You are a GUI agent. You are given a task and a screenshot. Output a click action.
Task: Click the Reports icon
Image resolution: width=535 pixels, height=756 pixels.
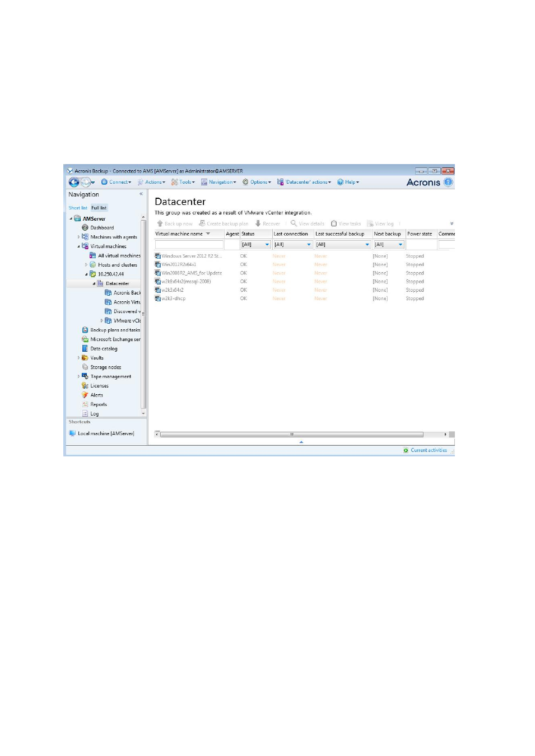(x=85, y=404)
